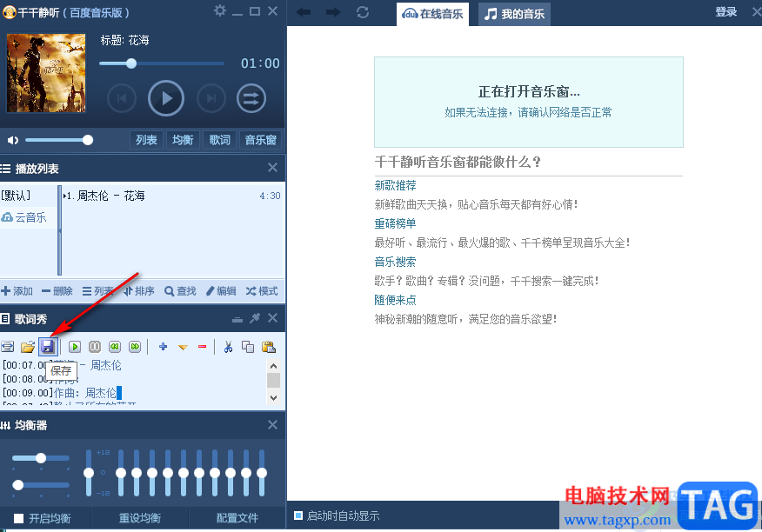Click the volume slider knob
Viewport: 762px width, 532px height.
[88, 141]
